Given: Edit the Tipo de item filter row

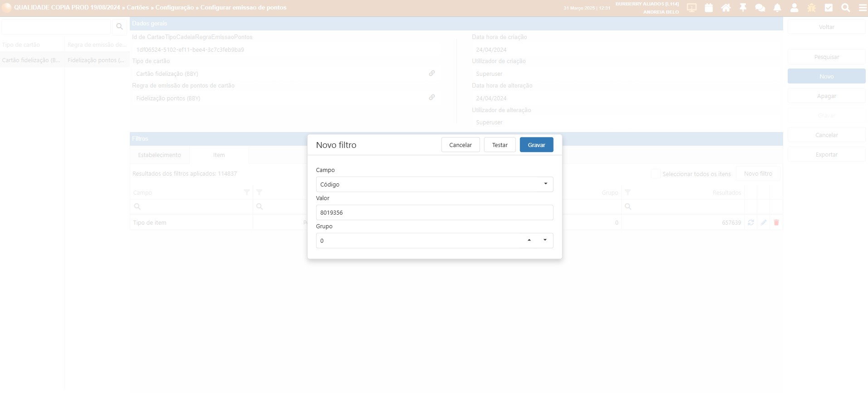Looking at the screenshot, I should coord(764,222).
